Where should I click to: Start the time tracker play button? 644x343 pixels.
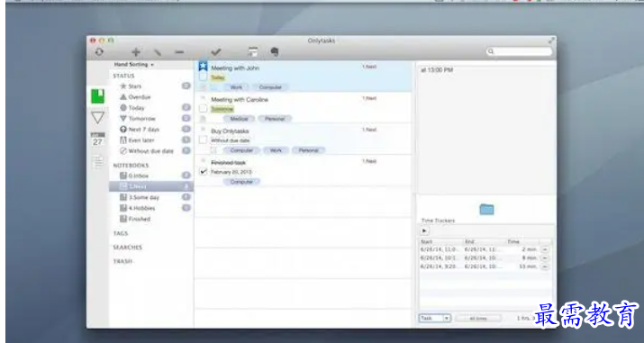424,231
